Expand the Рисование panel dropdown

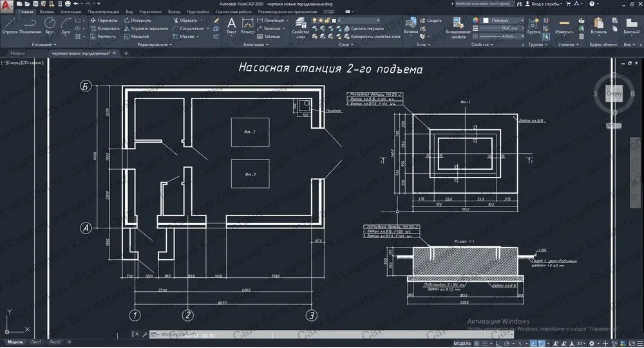[x=44, y=44]
